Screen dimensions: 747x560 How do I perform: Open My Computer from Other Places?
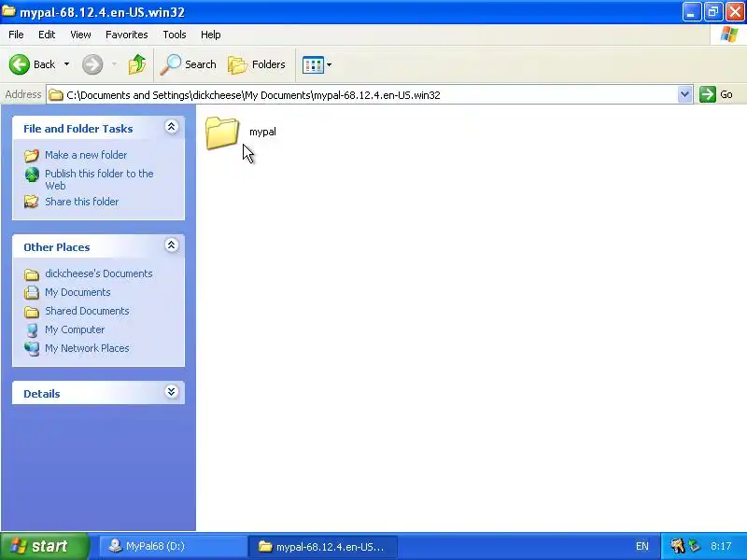tap(75, 329)
